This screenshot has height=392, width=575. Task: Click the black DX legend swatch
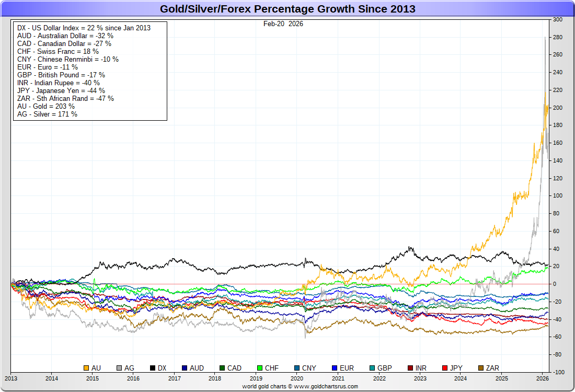click(x=153, y=368)
